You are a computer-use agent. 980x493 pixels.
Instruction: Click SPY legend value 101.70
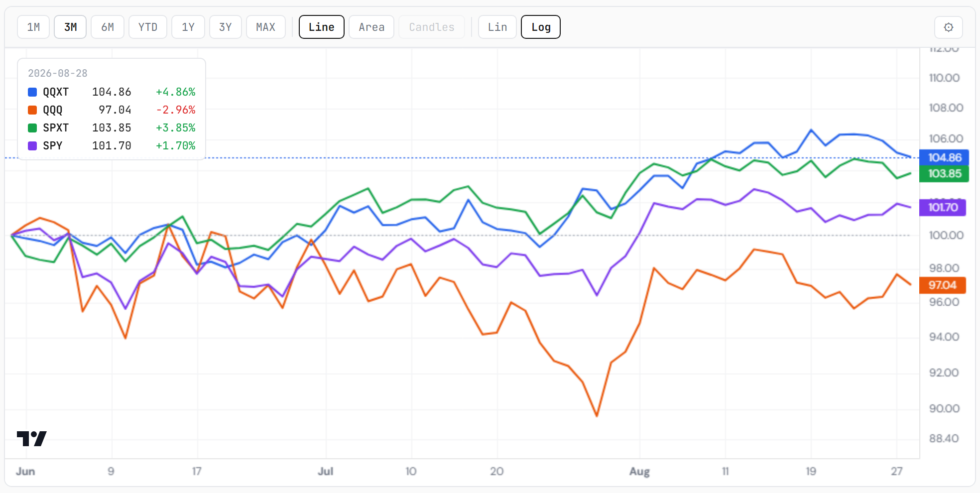(x=112, y=146)
